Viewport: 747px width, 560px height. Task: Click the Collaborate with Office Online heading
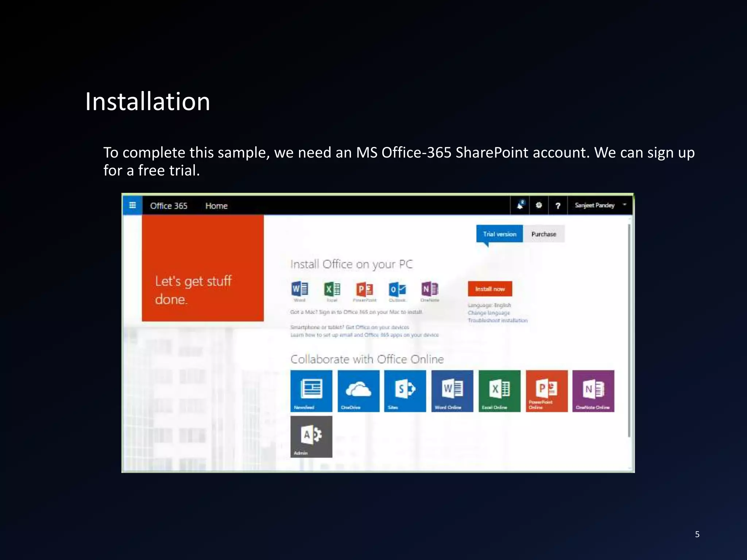367,359
